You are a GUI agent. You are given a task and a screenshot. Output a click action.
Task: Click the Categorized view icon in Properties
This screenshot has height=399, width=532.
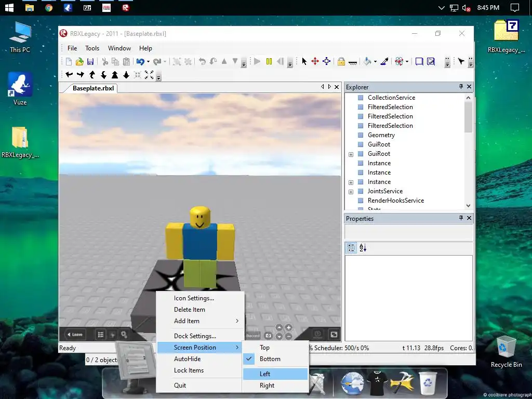point(351,248)
